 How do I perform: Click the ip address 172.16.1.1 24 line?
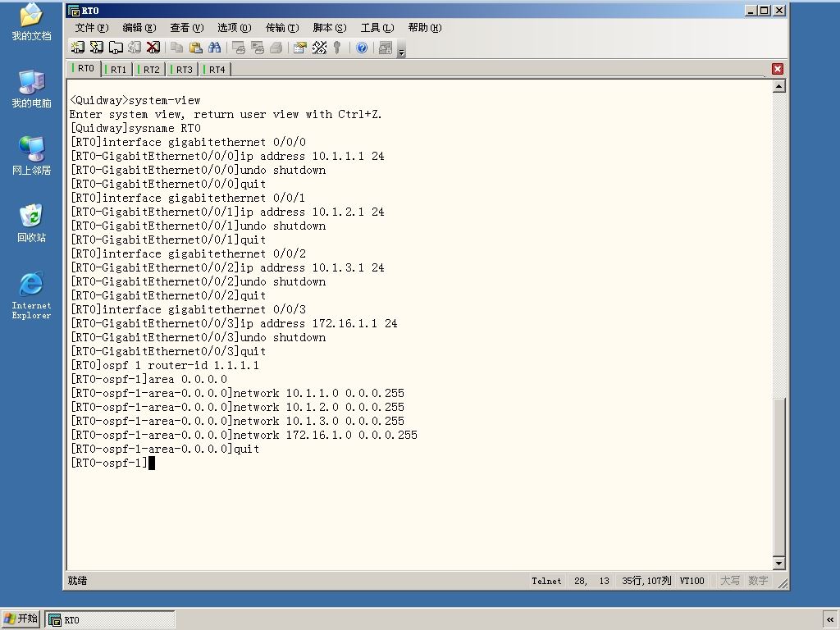click(x=234, y=323)
